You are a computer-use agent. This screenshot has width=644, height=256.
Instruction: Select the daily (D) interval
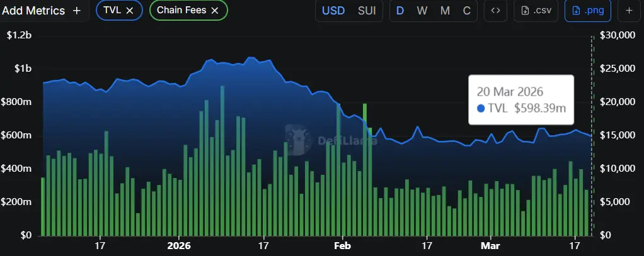click(x=400, y=11)
